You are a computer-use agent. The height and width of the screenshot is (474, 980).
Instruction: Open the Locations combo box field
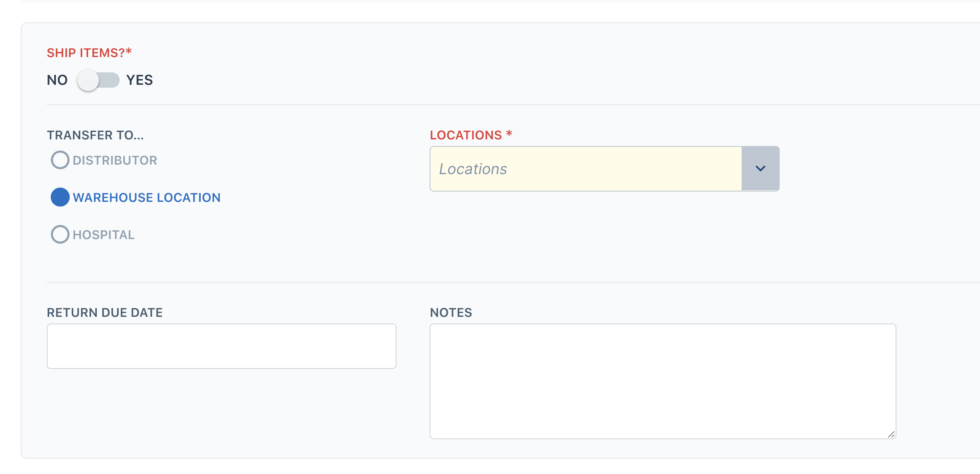[x=605, y=169]
